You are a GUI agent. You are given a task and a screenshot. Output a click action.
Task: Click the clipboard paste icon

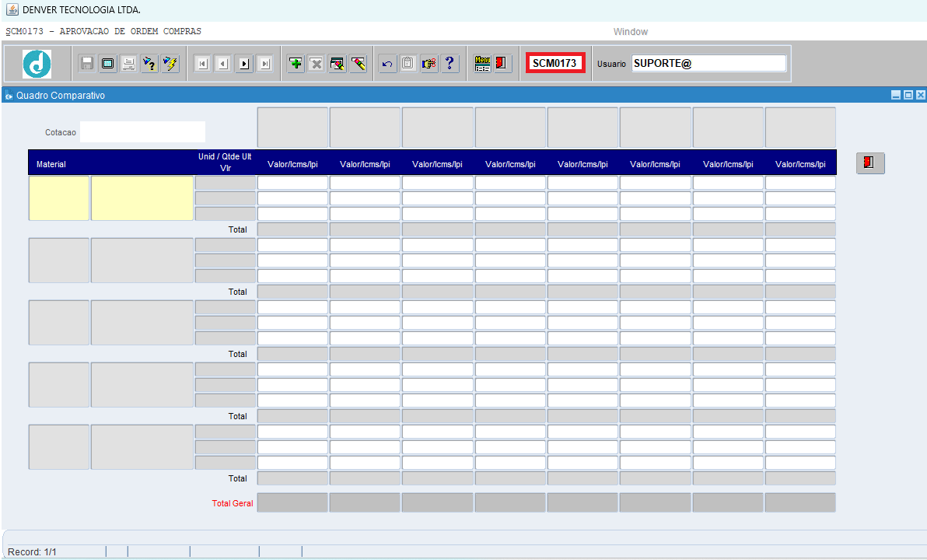tap(408, 63)
